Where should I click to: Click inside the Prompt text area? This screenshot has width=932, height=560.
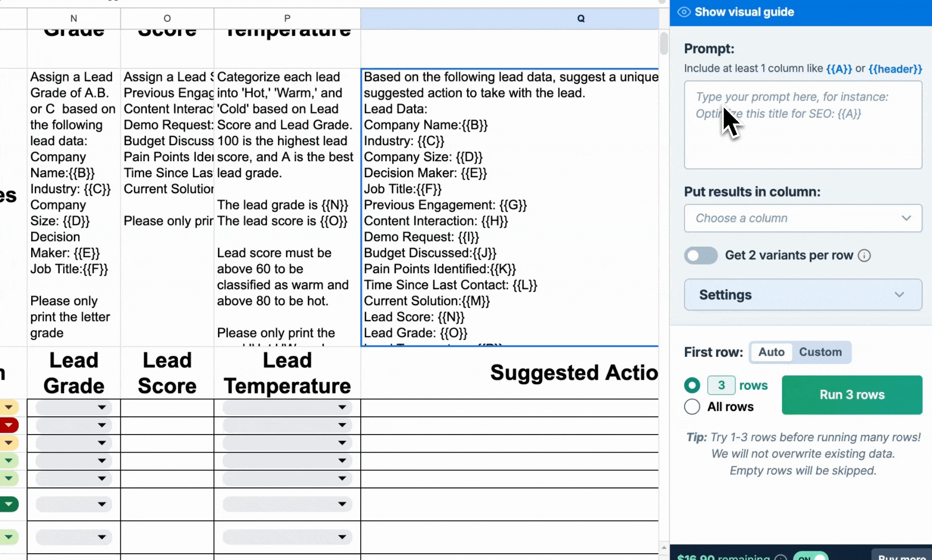point(803,125)
